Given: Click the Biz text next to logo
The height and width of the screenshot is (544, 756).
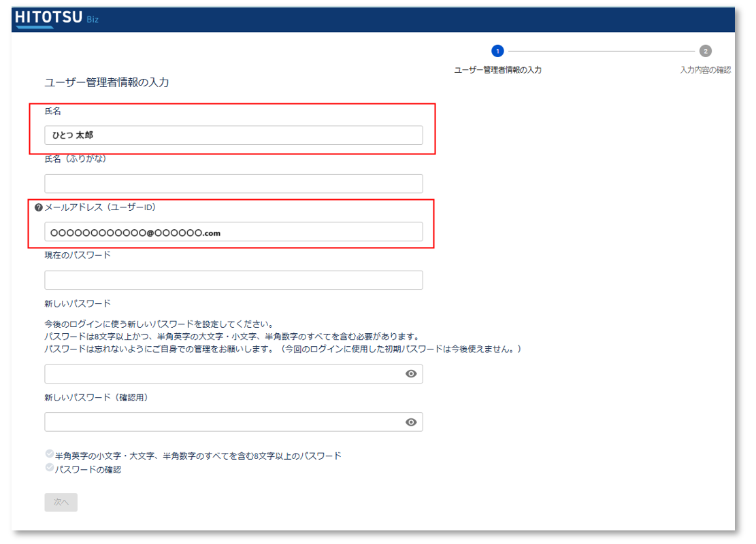Looking at the screenshot, I should (93, 20).
